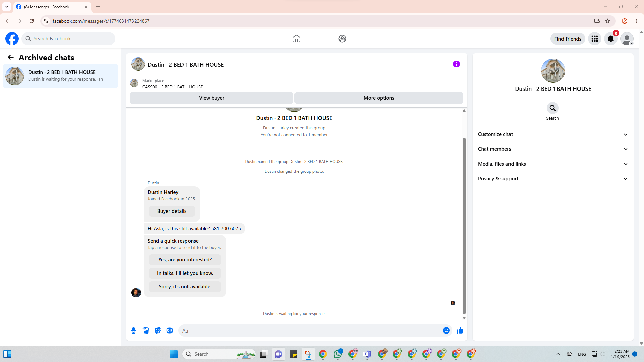The width and height of the screenshot is (644, 362).
Task: Open Sticky Notes from the taskbar
Action: click(293, 354)
